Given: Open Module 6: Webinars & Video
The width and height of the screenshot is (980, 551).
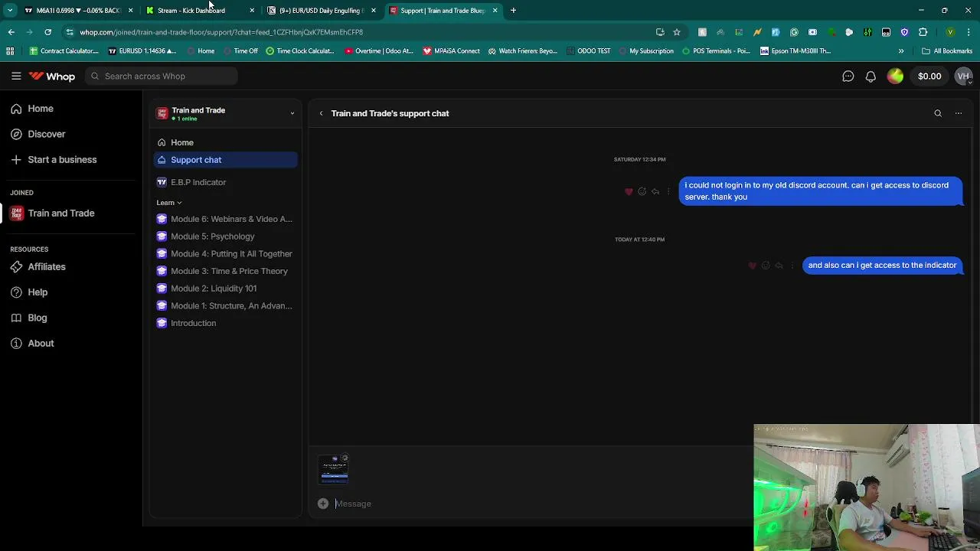Looking at the screenshot, I should coord(225,219).
